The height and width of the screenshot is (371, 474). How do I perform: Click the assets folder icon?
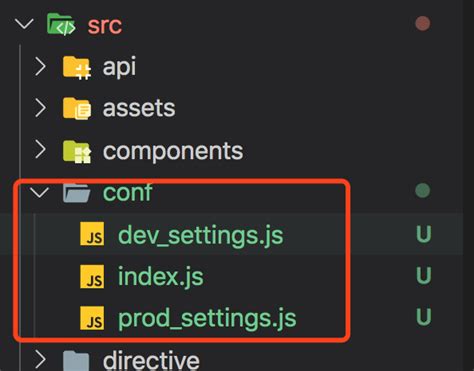(77, 108)
